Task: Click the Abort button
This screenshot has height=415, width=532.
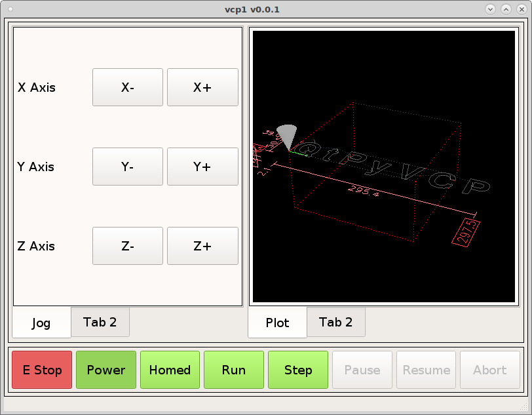Action: [x=490, y=370]
